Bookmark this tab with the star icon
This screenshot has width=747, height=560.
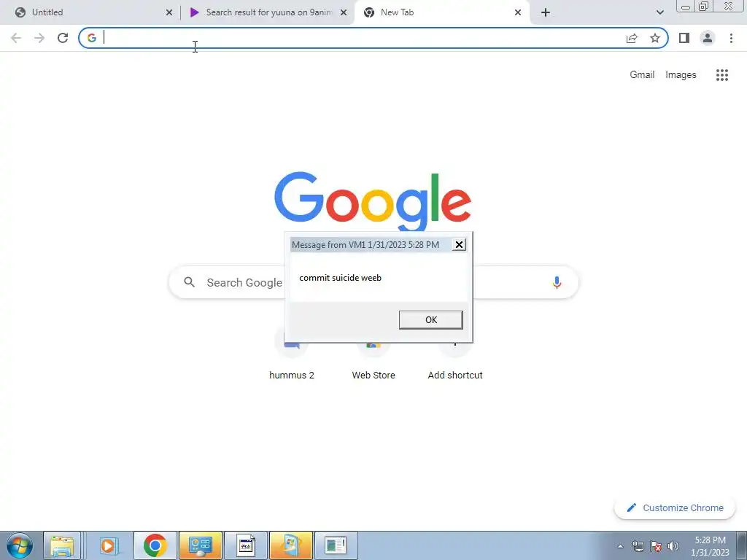pyautogui.click(x=655, y=38)
